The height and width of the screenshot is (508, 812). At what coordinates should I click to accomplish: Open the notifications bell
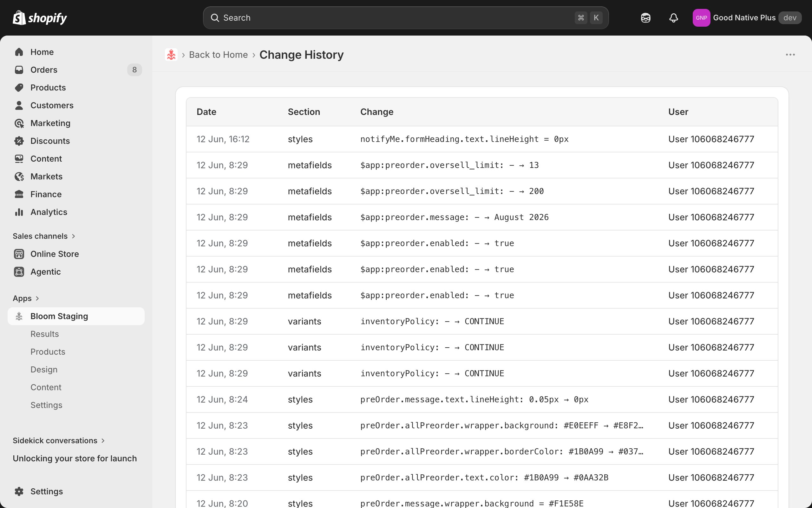tap(673, 18)
